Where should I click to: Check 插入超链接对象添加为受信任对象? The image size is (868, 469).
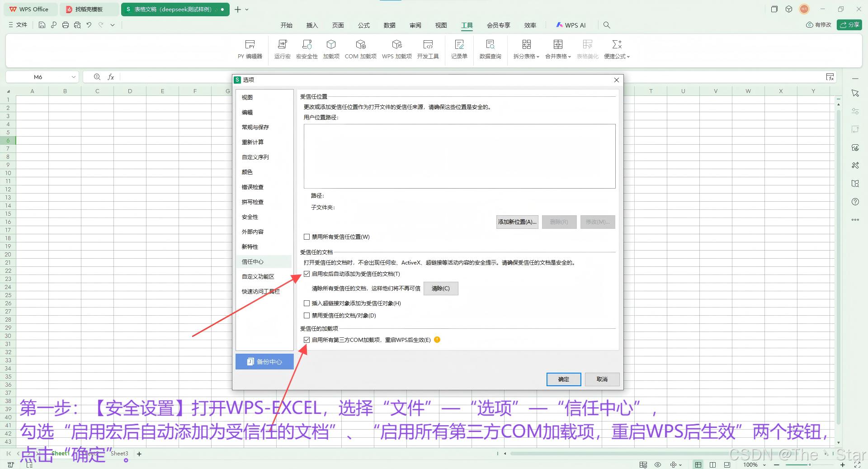[307, 303]
